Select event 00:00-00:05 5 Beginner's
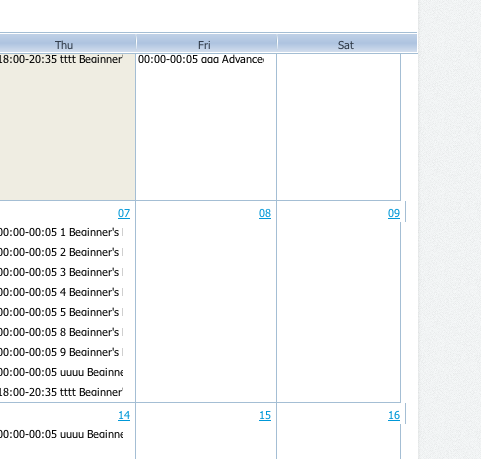Image resolution: width=481 pixels, height=459 pixels. [x=61, y=312]
